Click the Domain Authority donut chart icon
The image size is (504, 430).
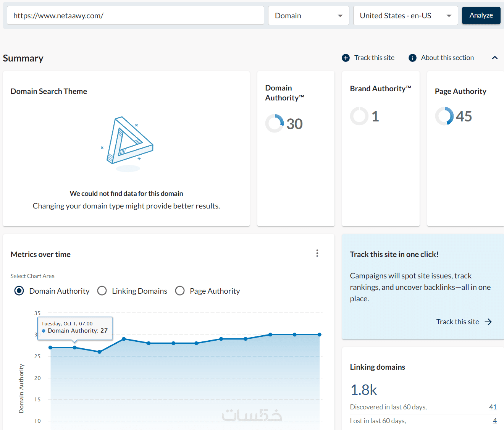[x=275, y=123]
